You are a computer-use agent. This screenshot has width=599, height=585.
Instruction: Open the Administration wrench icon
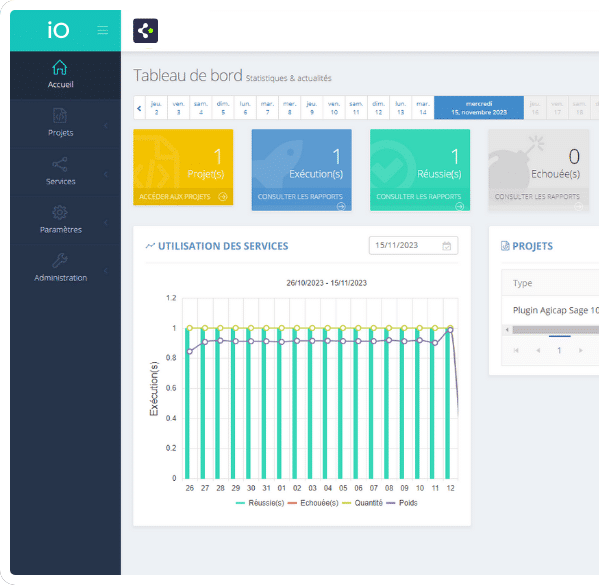coord(60,261)
